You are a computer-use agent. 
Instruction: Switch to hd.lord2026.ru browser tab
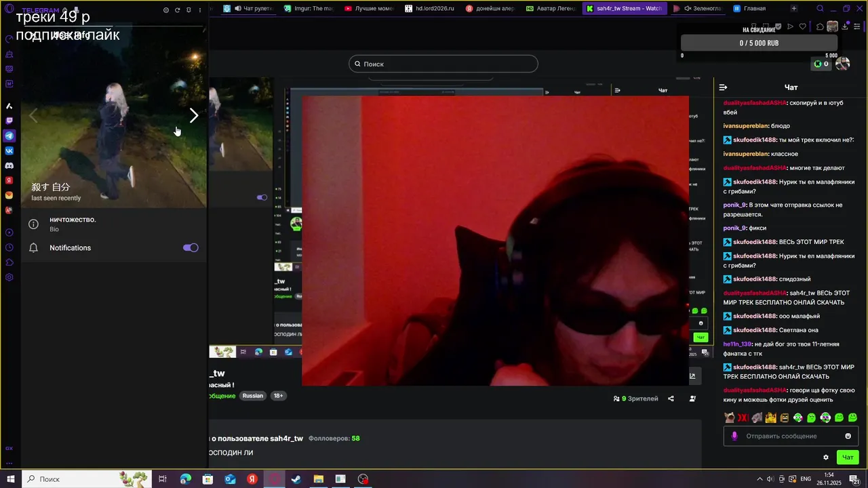[x=430, y=9]
